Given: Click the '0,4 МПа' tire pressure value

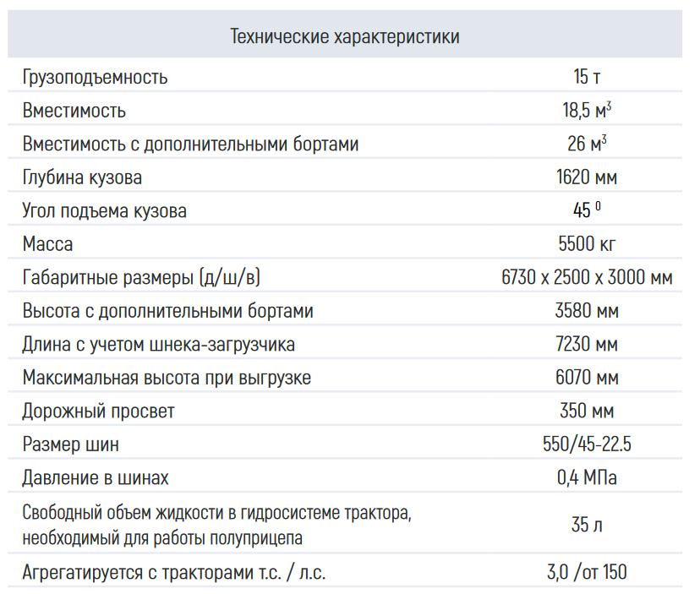Looking at the screenshot, I should [587, 478].
